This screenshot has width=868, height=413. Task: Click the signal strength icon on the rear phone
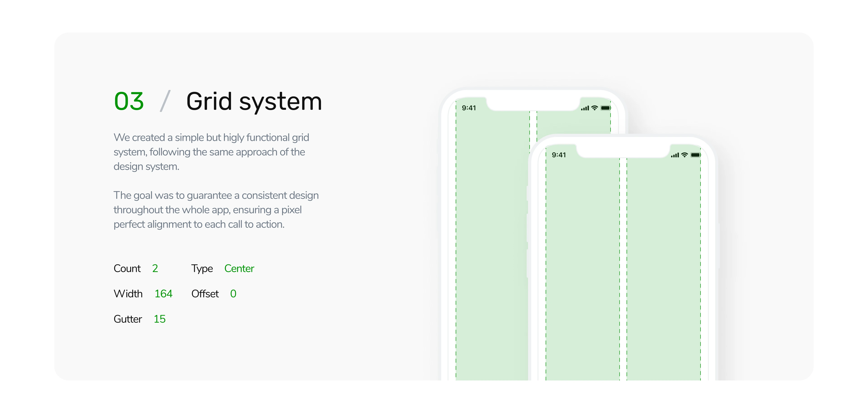(x=585, y=108)
